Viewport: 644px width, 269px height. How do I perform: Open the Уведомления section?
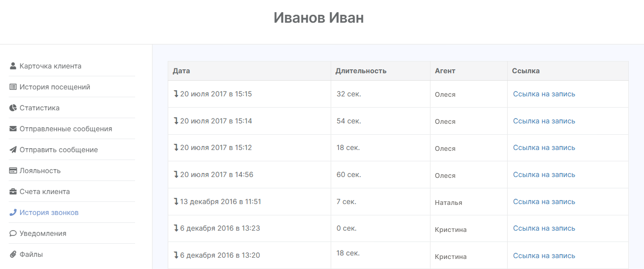[x=43, y=234]
